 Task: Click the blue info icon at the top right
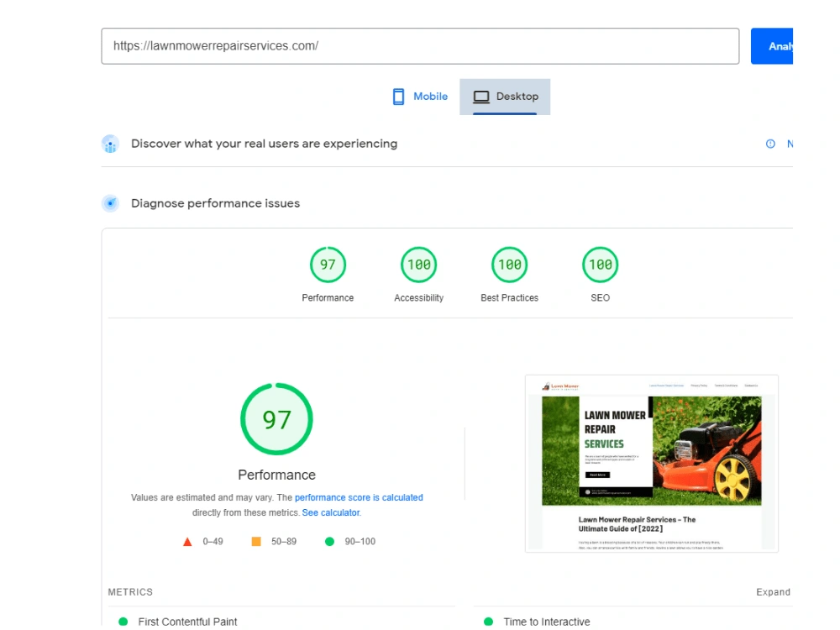(770, 144)
